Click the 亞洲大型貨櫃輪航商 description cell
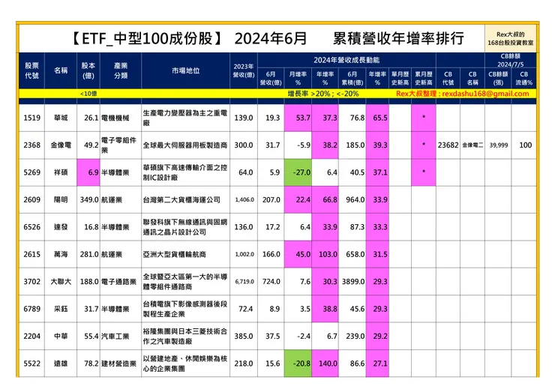Viewport: 555px width, 392px height. point(186,254)
